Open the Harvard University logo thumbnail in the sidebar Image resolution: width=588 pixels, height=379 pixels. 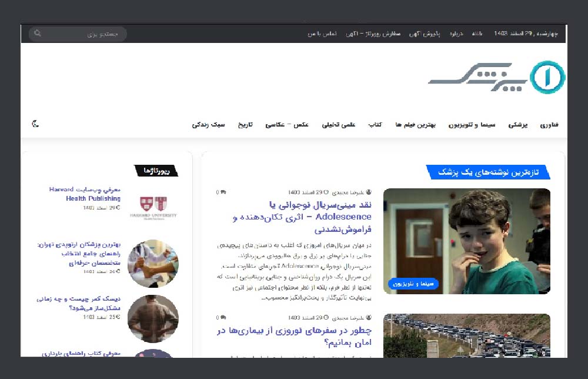coord(153,208)
